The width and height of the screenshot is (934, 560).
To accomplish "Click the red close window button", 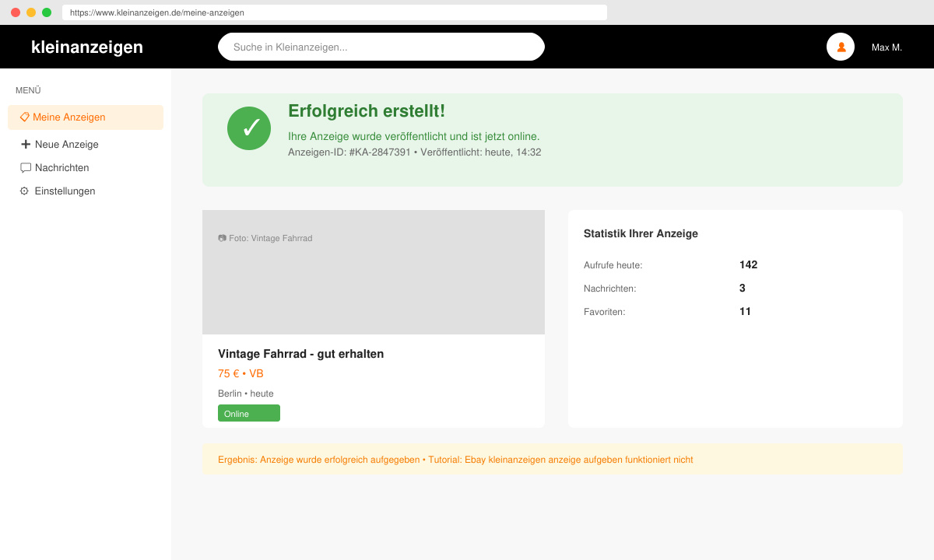I will pyautogui.click(x=16, y=12).
